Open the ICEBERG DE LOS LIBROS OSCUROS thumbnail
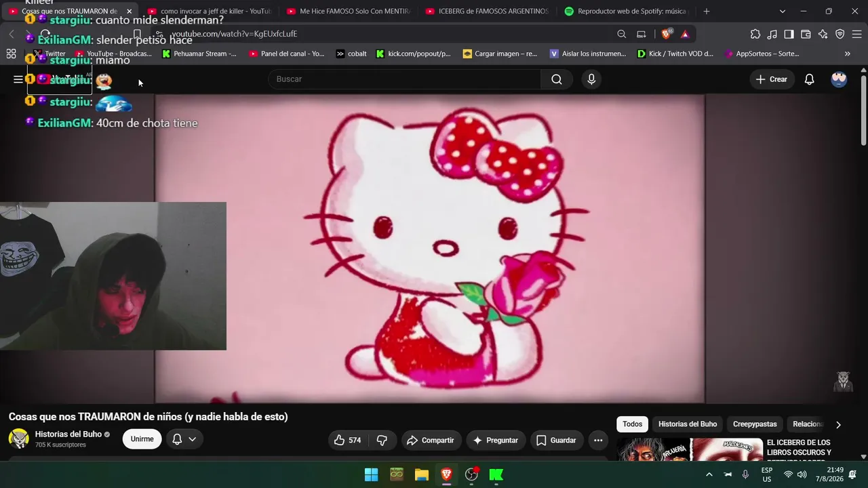Viewport: 868px width, 488px height. click(x=690, y=450)
